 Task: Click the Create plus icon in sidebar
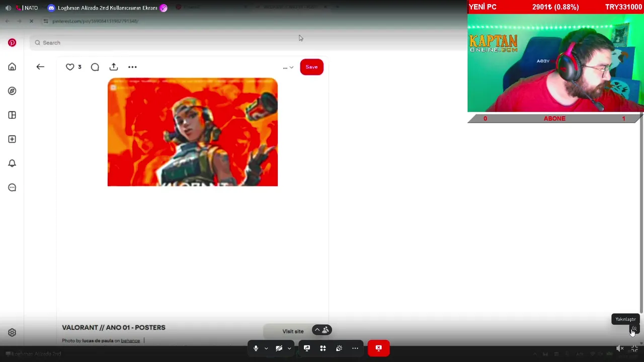click(12, 139)
